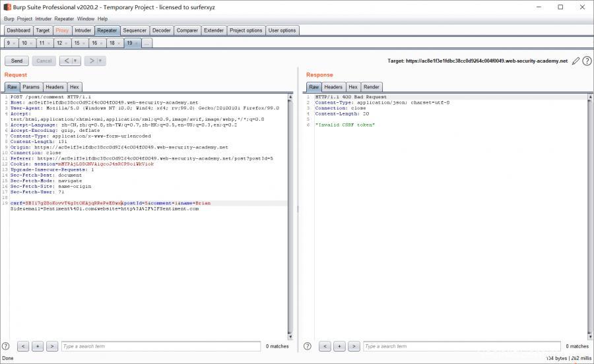Open the Repeater menu in menu bar
The image size is (594, 364).
pyautogui.click(x=64, y=18)
